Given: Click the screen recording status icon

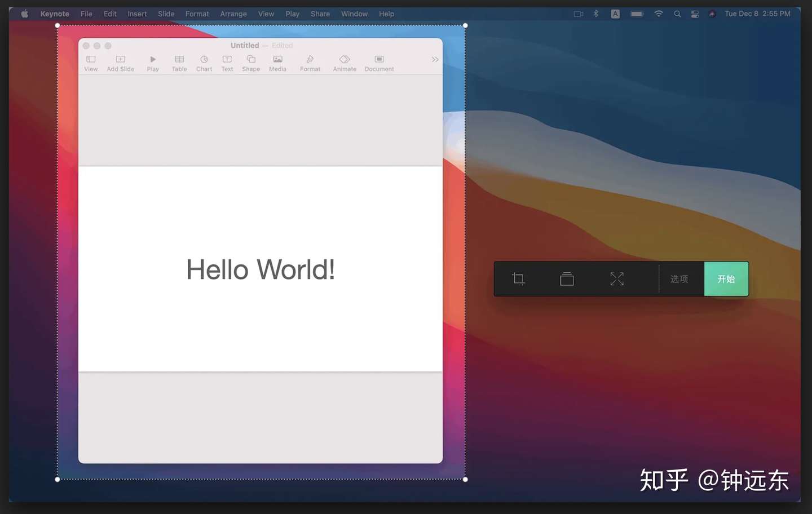Looking at the screenshot, I should tap(579, 14).
